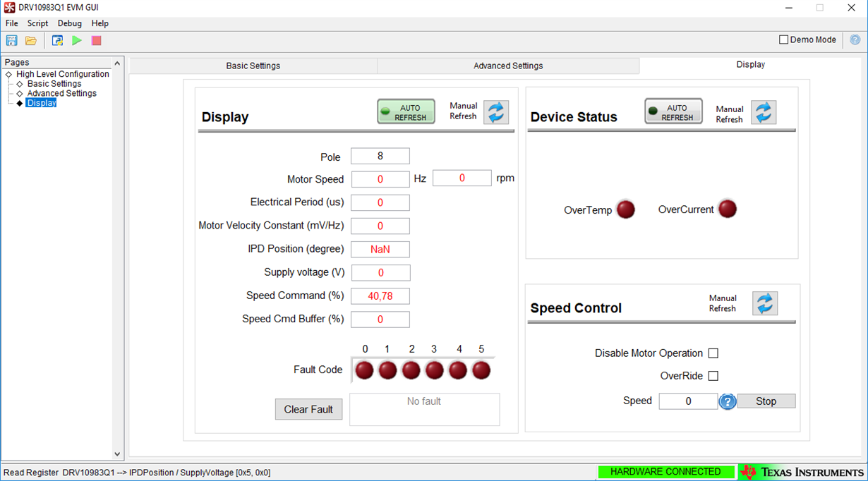Switch to the Basic Settings tab
The width and height of the screenshot is (868, 481).
pos(253,66)
